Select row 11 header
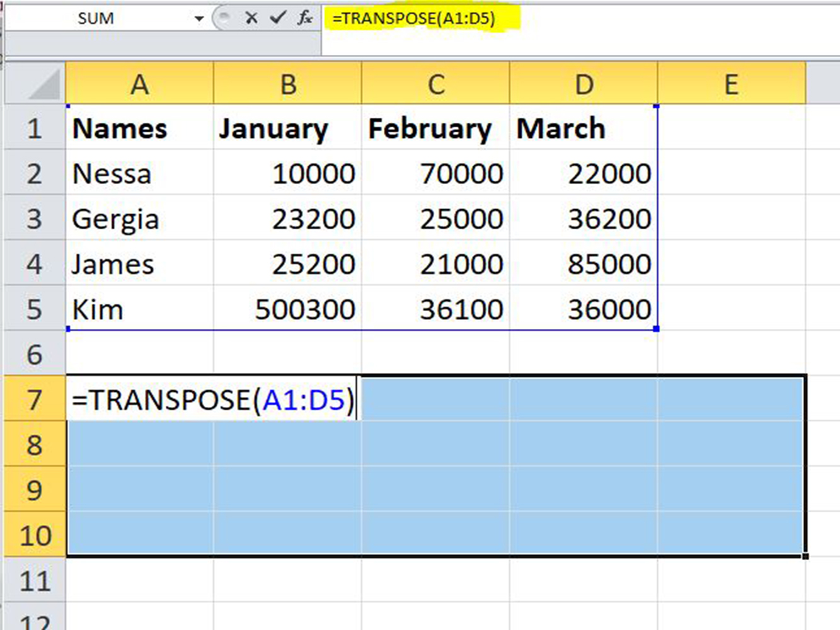840x630 pixels. 34,580
